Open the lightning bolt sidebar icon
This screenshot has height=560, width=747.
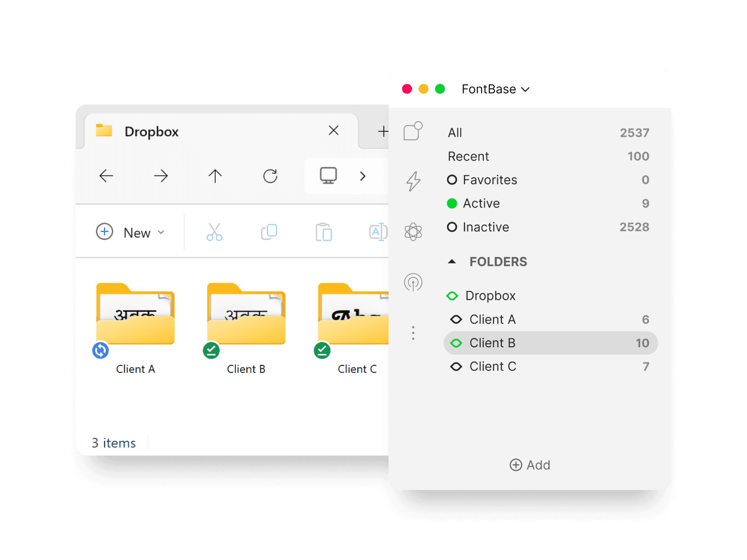click(413, 181)
